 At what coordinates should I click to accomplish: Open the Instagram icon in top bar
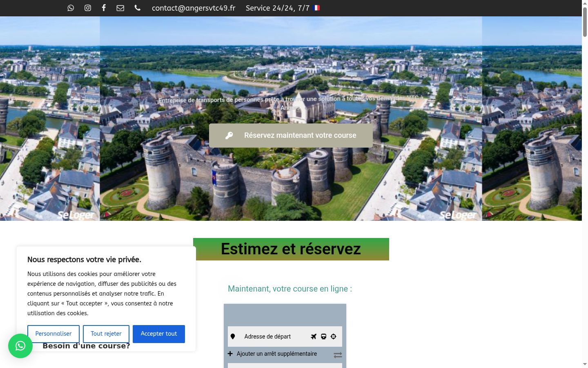tap(88, 8)
